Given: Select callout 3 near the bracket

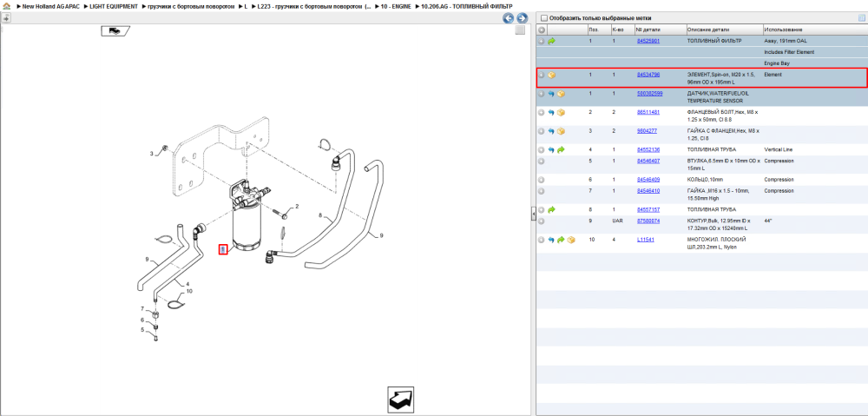Looking at the screenshot, I should [x=151, y=152].
